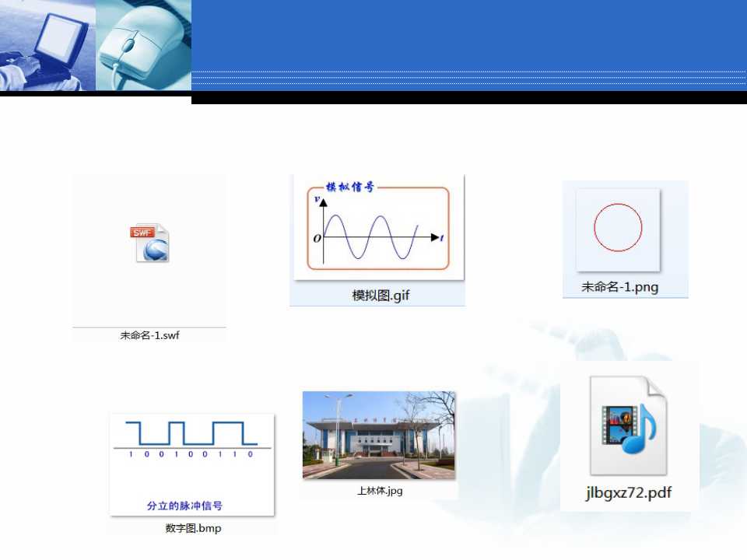747x560 pixels.
Task: Select the 模拟图.gif file label
Action: [x=381, y=296]
